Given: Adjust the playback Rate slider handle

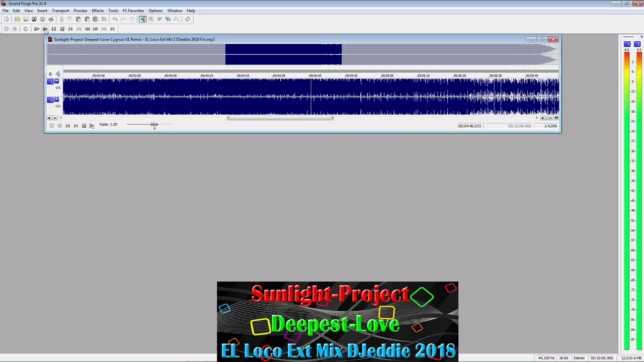Looking at the screenshot, I should point(154,125).
